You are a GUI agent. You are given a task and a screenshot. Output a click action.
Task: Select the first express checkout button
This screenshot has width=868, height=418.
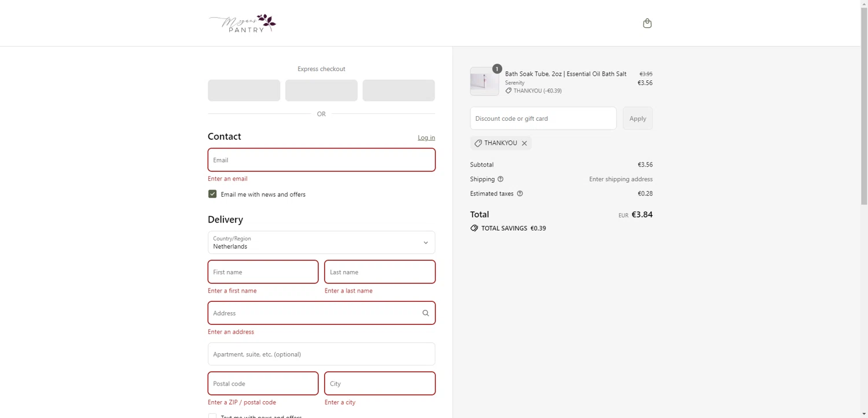[244, 91]
